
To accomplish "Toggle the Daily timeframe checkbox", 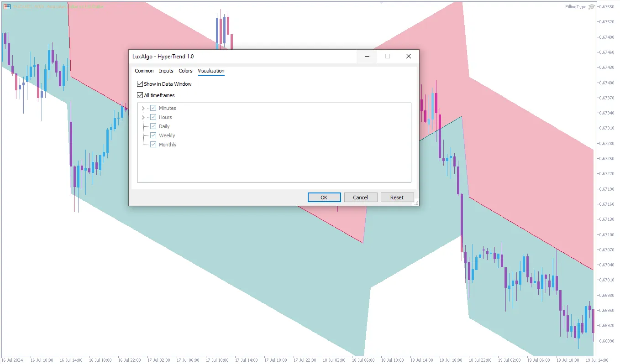I will click(153, 126).
